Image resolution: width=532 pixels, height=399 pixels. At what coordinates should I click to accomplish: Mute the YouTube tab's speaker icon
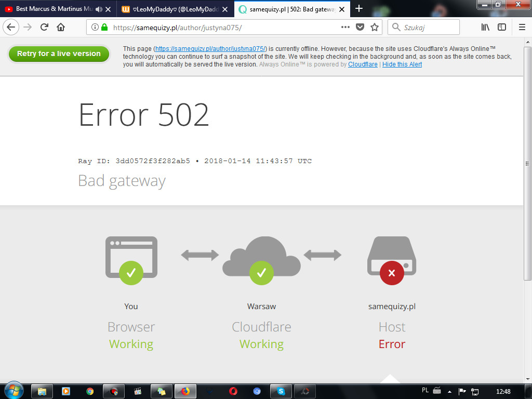99,9
